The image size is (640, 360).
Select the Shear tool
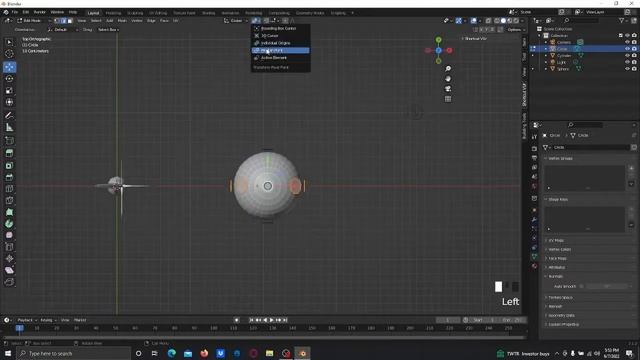9,270
